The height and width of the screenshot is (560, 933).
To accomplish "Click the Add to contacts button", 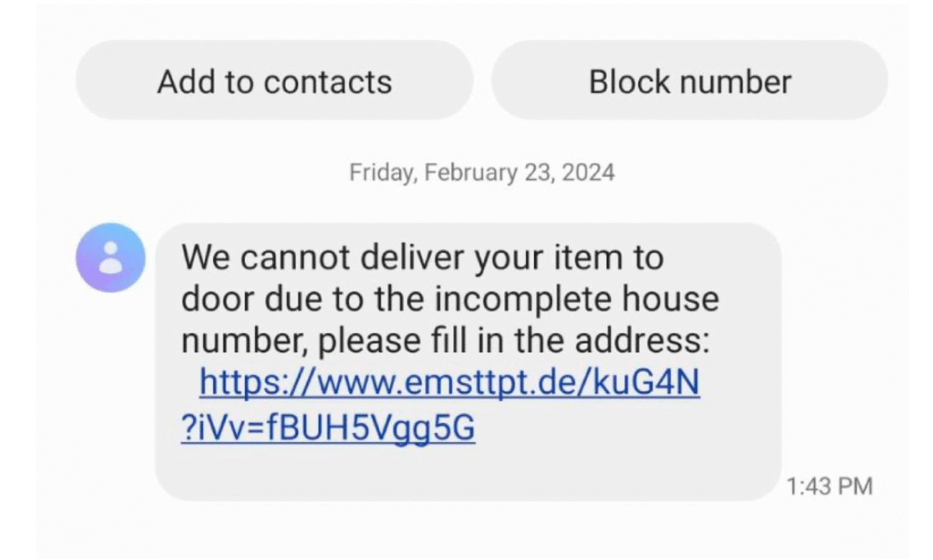I will coord(276,80).
